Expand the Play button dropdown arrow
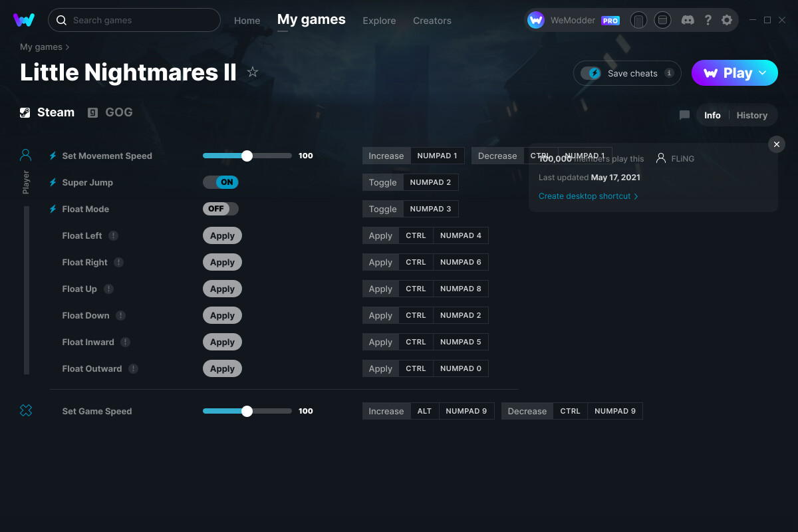 pyautogui.click(x=763, y=73)
